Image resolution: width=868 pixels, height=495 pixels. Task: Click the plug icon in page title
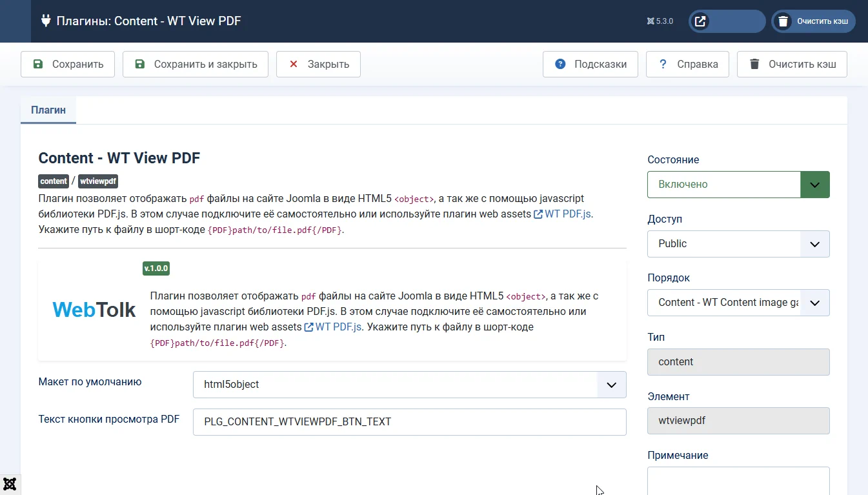[46, 21]
